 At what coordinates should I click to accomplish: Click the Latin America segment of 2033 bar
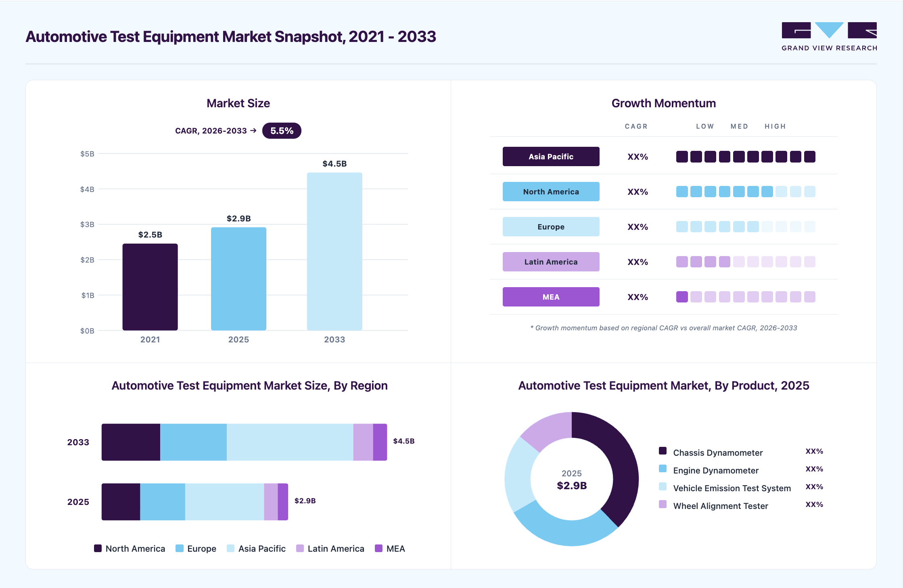(x=363, y=442)
